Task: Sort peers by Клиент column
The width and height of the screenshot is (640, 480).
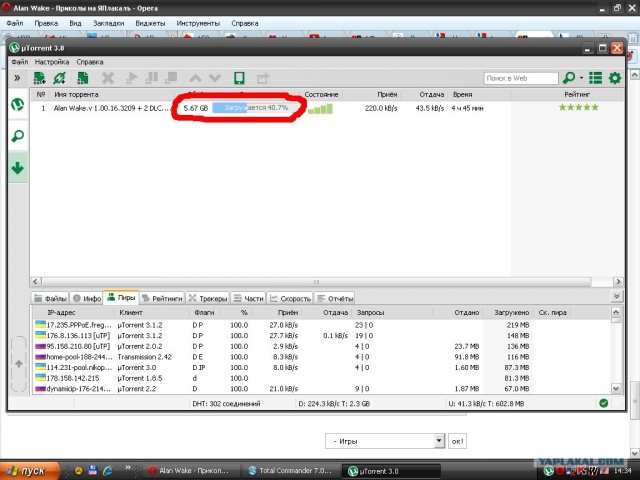Action: (131, 313)
